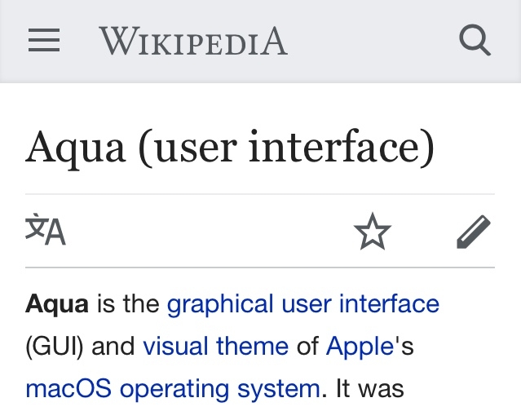Click the 'Aqua (user interface)' page title

click(230, 147)
